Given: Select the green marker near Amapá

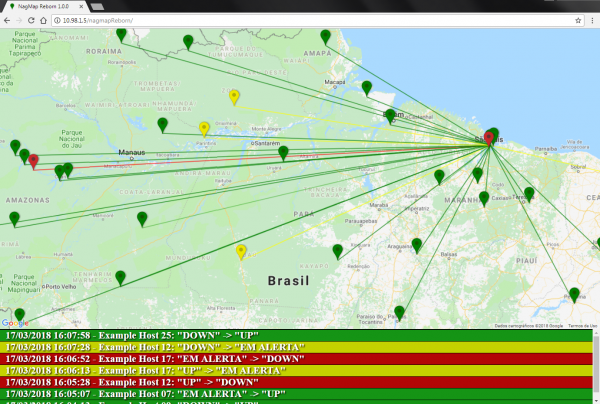Looking at the screenshot, I should pos(325,36).
